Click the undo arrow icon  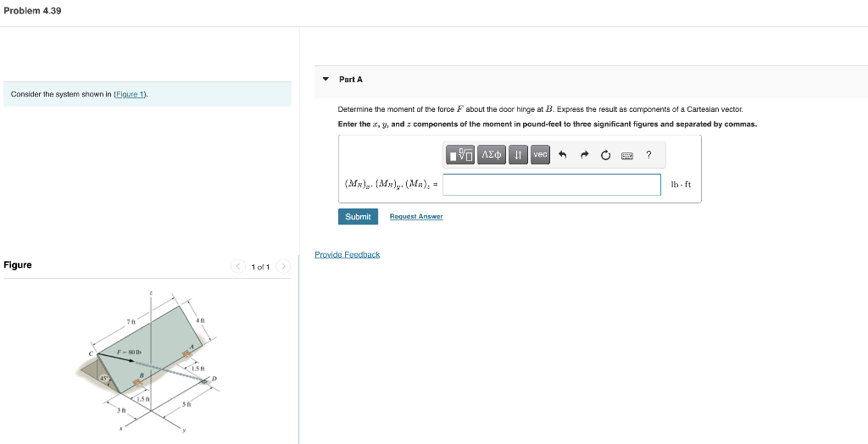(x=563, y=156)
